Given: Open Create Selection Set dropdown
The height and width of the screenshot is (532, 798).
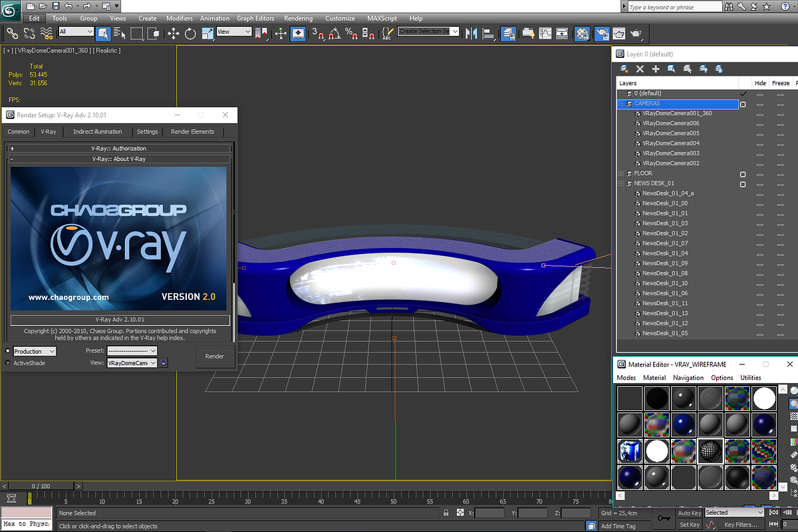Looking at the screenshot, I should (429, 31).
